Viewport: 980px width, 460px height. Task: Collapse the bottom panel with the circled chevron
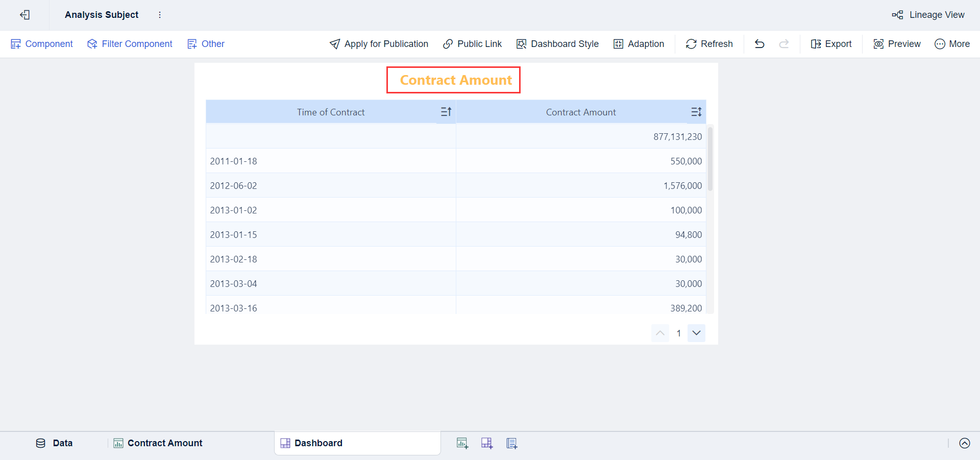[964, 443]
